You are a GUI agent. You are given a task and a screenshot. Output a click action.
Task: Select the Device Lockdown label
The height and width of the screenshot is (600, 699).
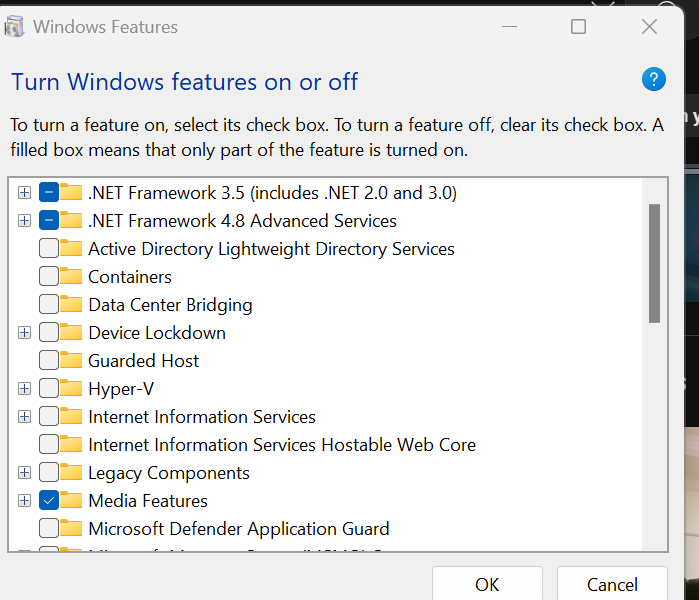(x=157, y=333)
